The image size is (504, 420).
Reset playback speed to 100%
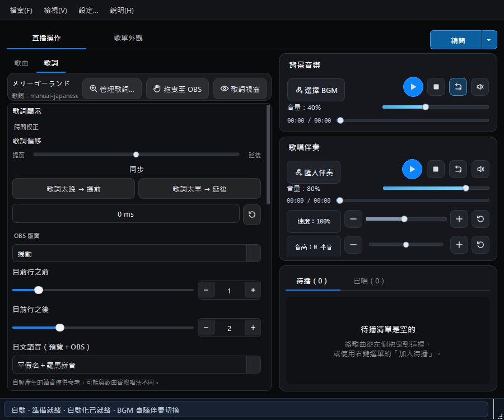pos(480,219)
